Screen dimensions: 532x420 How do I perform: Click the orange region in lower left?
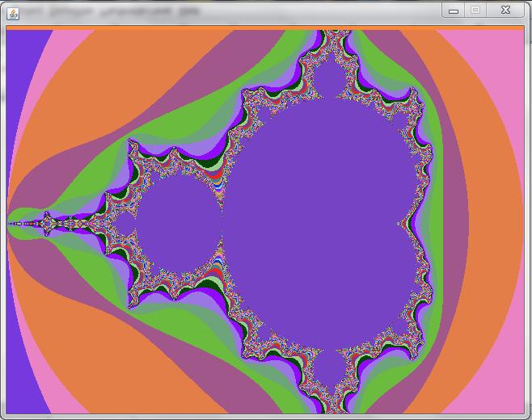(102, 356)
